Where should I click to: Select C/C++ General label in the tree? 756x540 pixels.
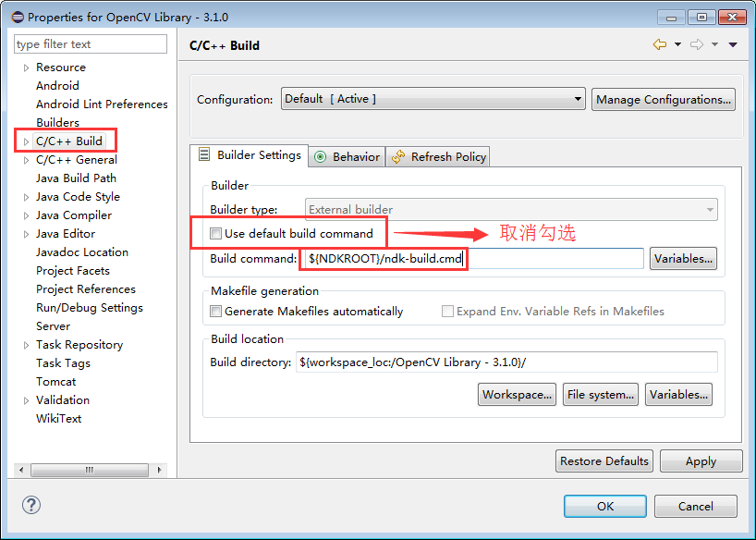click(76, 160)
